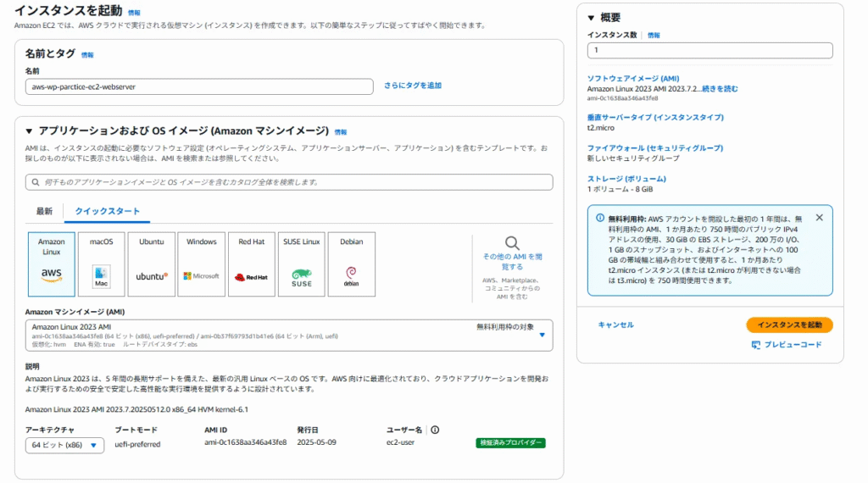
Task: Click the AMI ID value ami-0c1638aa346a43fe8
Action: pyautogui.click(x=245, y=442)
